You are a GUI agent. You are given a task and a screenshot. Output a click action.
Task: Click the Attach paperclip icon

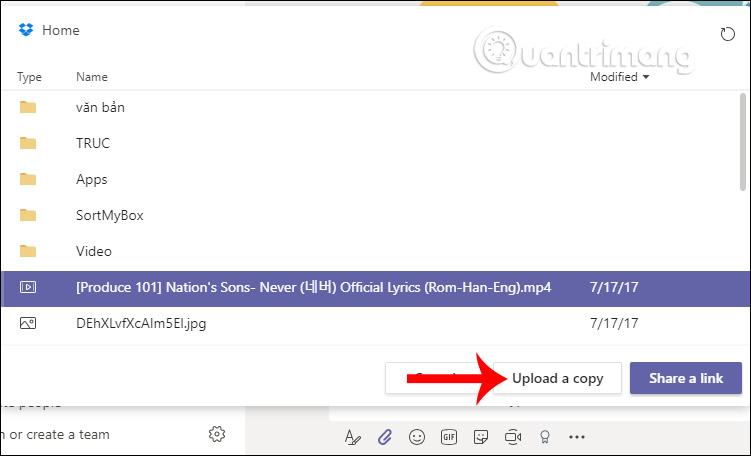(x=385, y=437)
